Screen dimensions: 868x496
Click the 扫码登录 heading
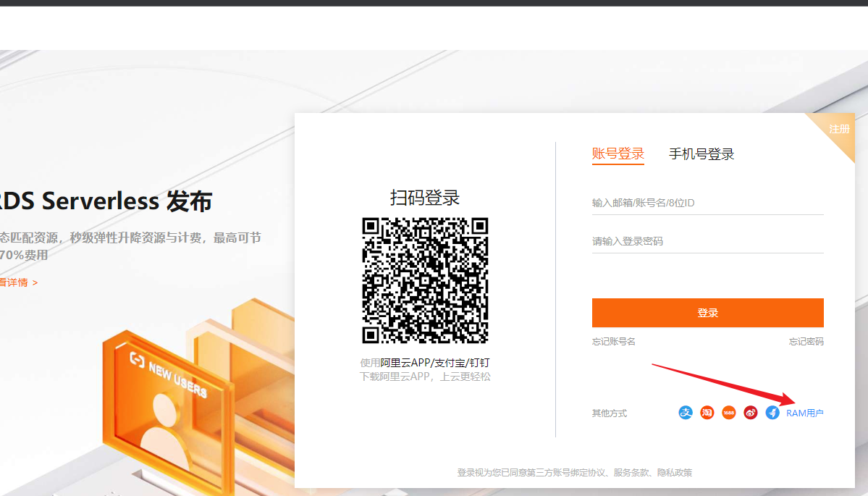click(425, 198)
